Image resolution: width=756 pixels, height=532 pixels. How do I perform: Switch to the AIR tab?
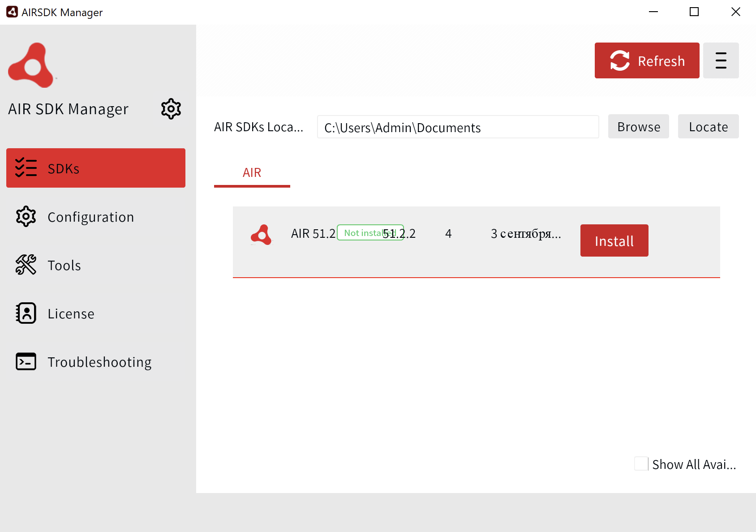pos(252,172)
